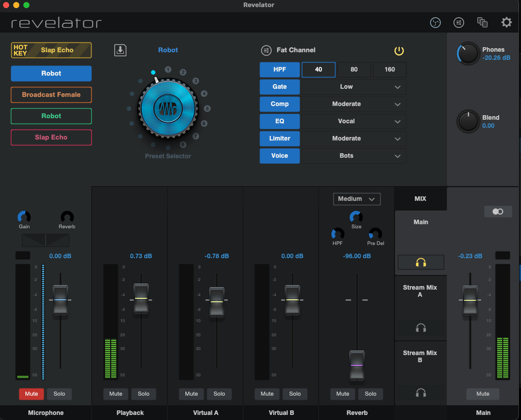521x420 pixels.
Task: Solo the Microphone channel
Action: click(59, 394)
